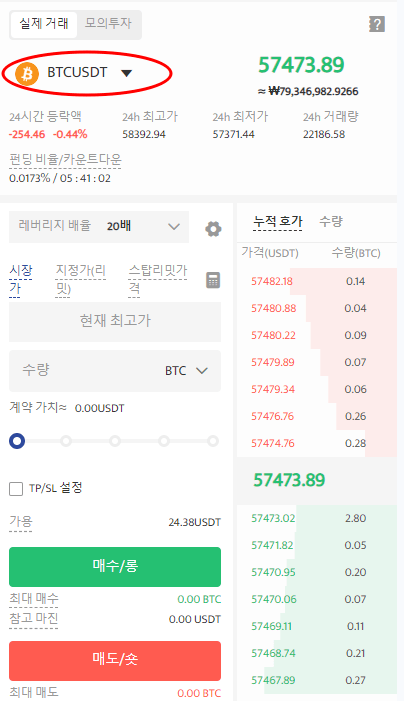Select ask price 57482.18
The height and width of the screenshot is (701, 404).
272,281
